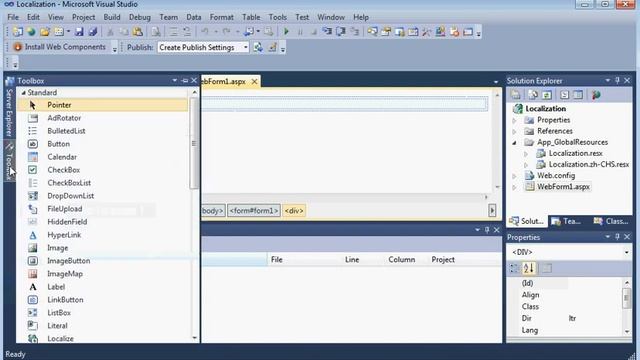Viewport: 640px width, 360px height.
Task: Select the Button control icon in Toolbox
Action: [x=33, y=144]
